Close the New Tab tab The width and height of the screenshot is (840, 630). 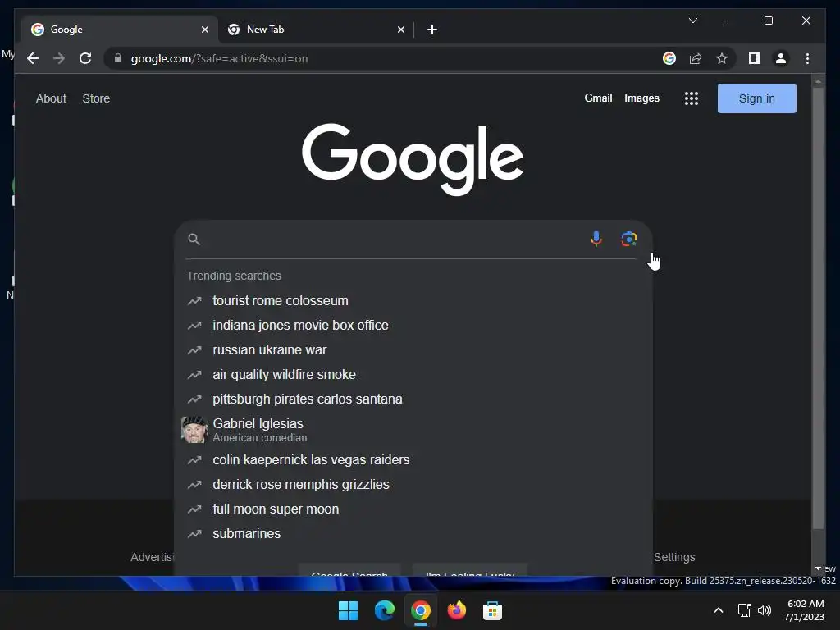(400, 30)
